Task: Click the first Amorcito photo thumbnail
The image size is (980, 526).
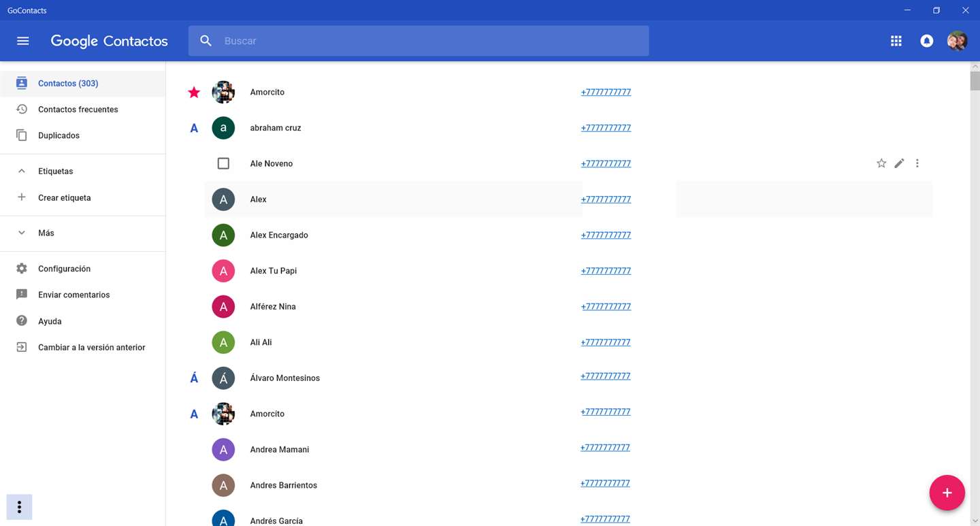Action: coord(223,92)
